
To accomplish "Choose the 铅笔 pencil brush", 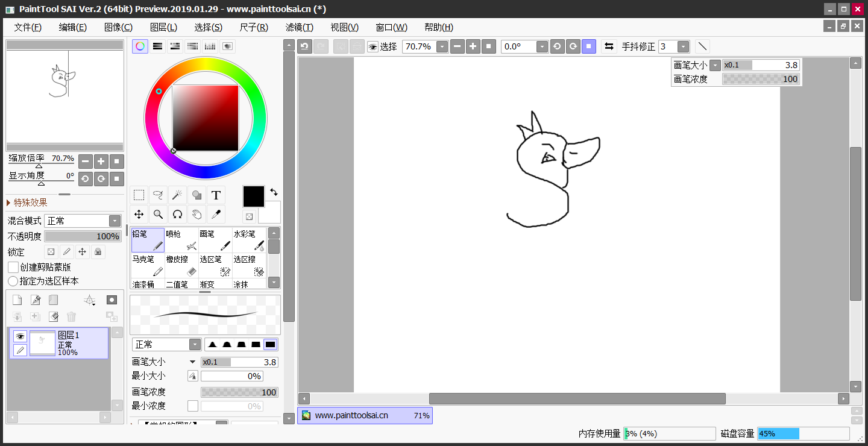I will pos(148,240).
